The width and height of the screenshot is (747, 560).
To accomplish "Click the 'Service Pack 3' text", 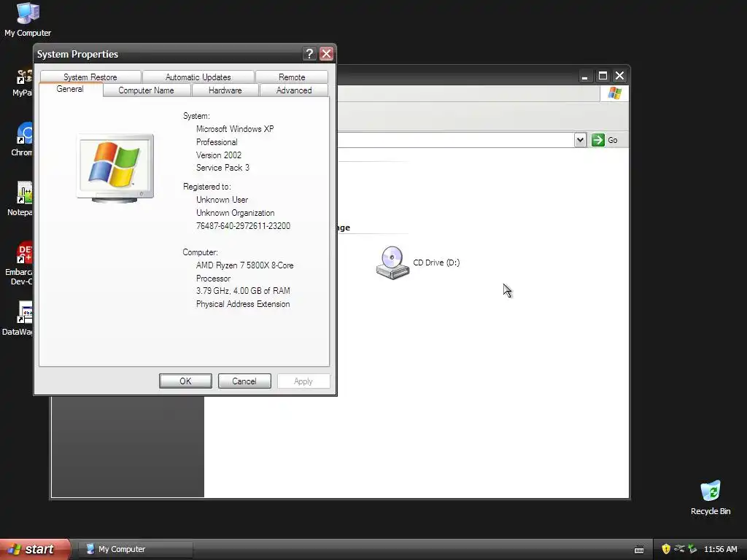I will coord(222,168).
